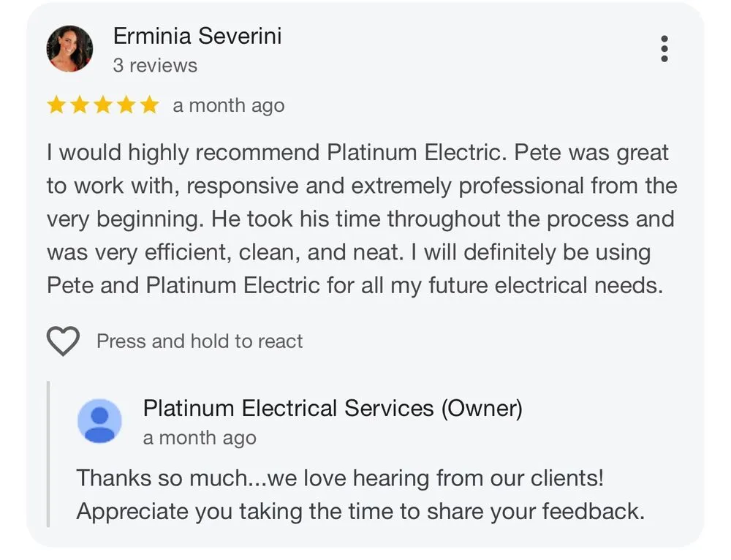Open Erminia Severini's profile
731x560 pixels.
coord(197,36)
